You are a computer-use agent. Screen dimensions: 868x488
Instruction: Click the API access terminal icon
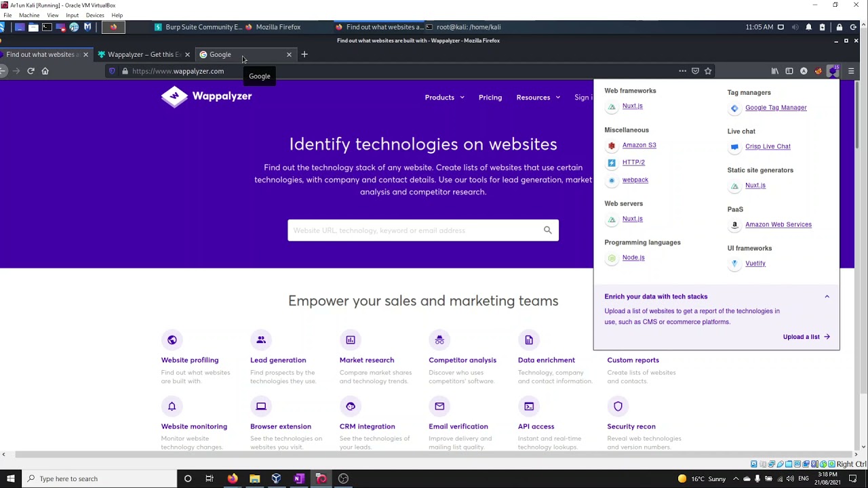pyautogui.click(x=529, y=406)
